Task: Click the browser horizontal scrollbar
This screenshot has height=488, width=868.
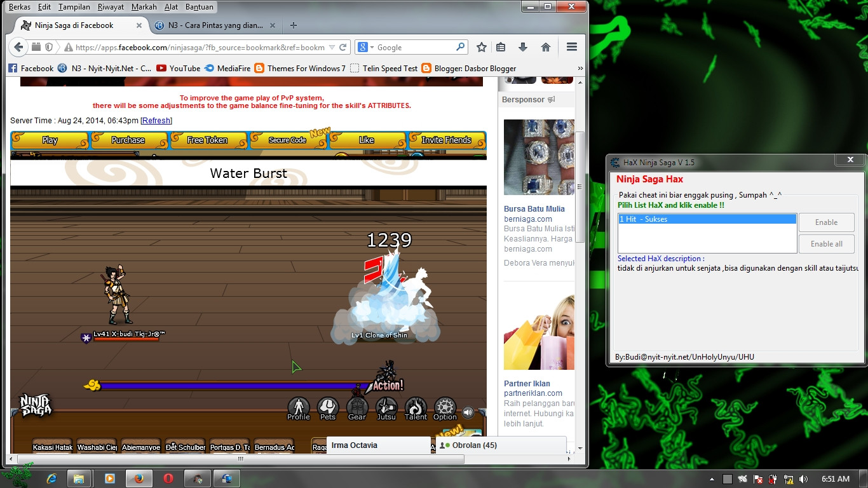Action: click(x=241, y=458)
